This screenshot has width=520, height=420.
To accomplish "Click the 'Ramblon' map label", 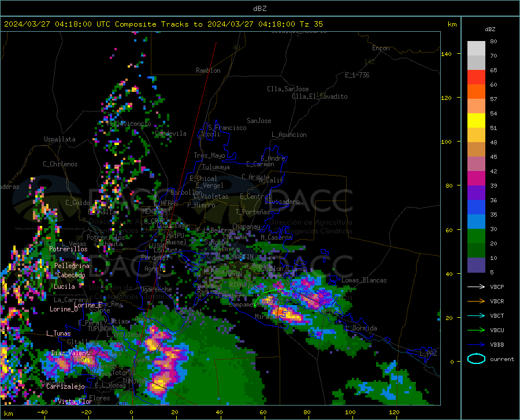I will click(208, 70).
